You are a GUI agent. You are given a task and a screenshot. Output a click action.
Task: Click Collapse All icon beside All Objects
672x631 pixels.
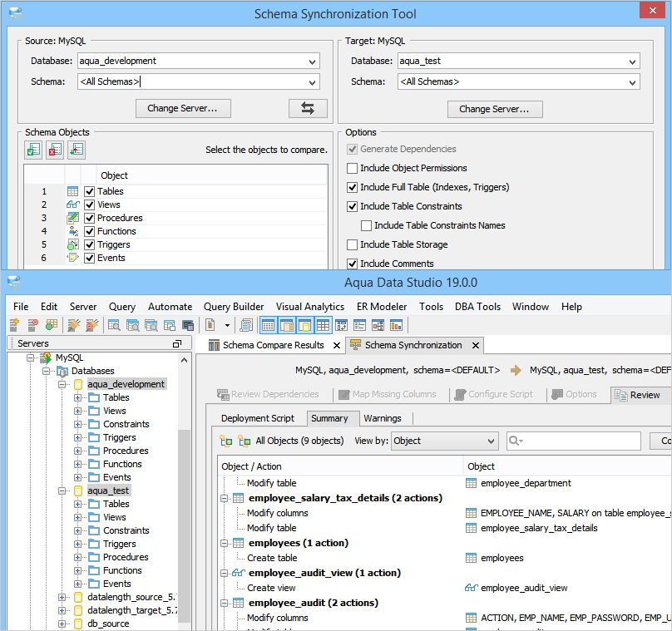click(245, 441)
